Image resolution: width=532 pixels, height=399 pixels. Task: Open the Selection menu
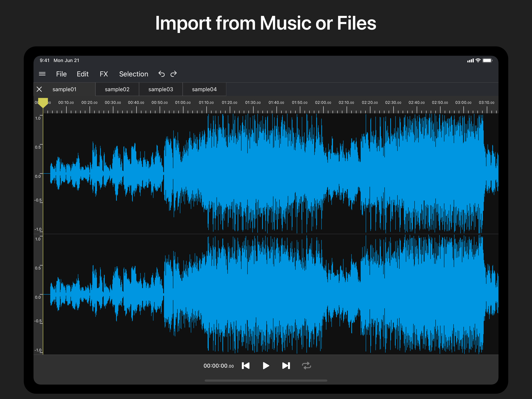[133, 74]
